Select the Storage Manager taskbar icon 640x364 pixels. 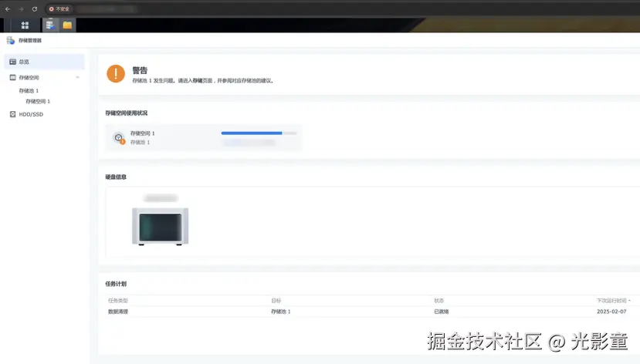pos(50,25)
